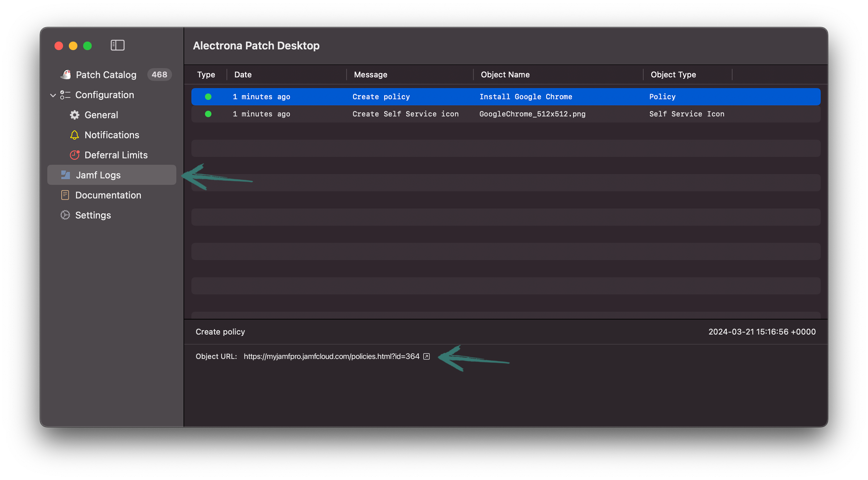Click the Deferral Limits clock icon
Viewport: 868px width, 480px height.
(75, 155)
